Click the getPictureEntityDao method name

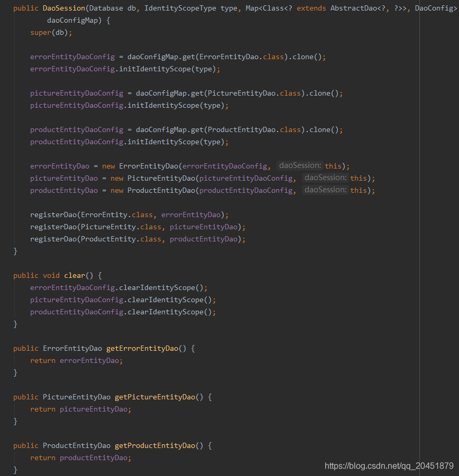pyautogui.click(x=155, y=397)
